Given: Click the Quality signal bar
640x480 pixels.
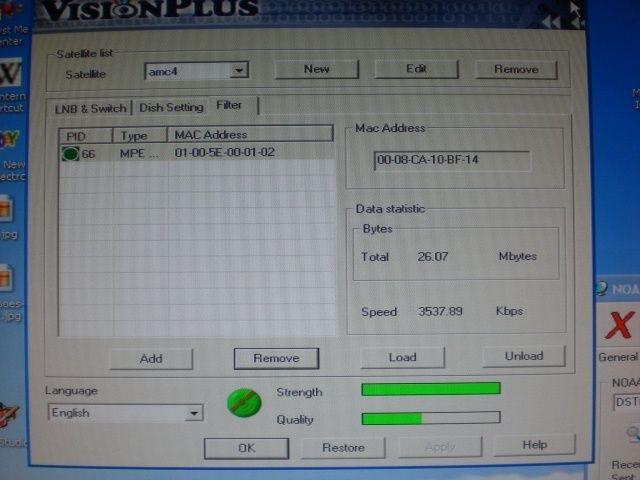Looking at the screenshot, I should pyautogui.click(x=431, y=418).
